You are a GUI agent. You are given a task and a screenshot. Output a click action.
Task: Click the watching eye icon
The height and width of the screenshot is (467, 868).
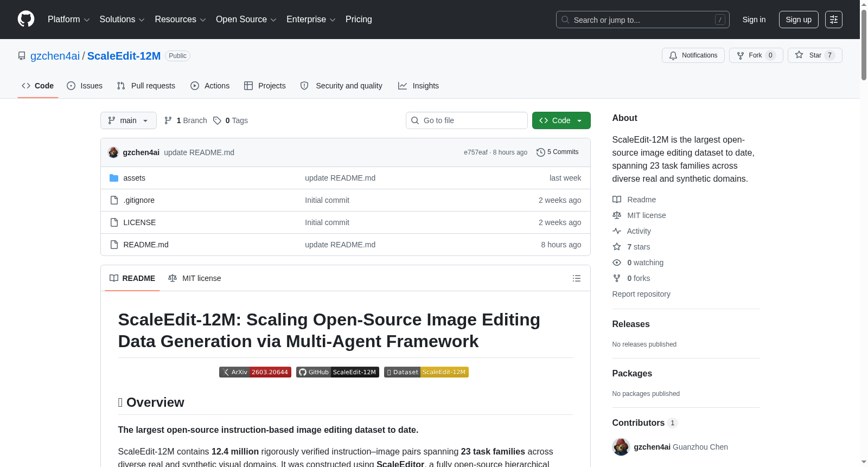click(x=617, y=263)
